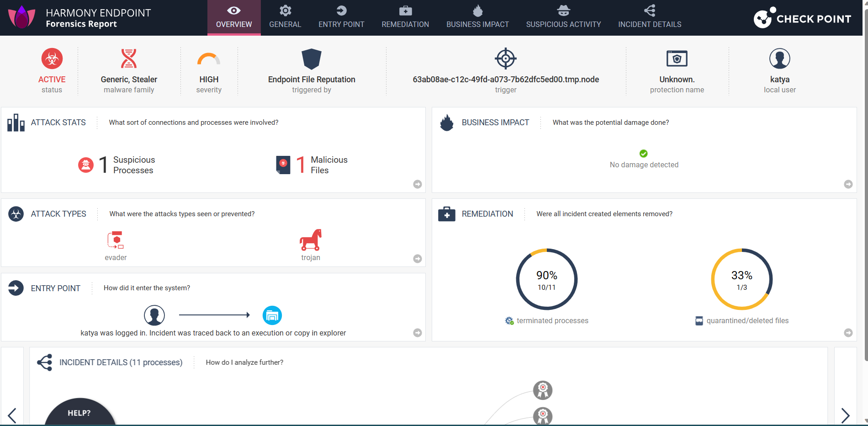The image size is (868, 426).
Task: Click the trojan horse icon
Action: pyautogui.click(x=311, y=240)
